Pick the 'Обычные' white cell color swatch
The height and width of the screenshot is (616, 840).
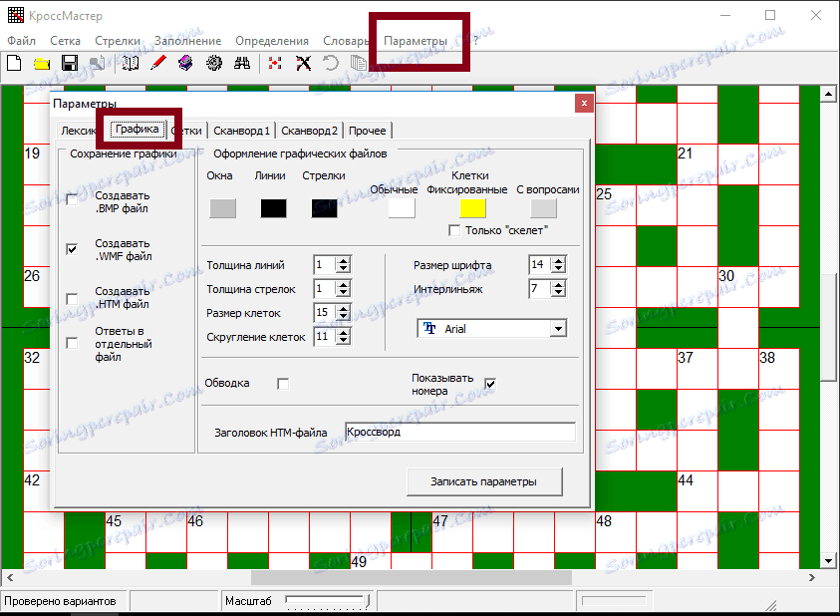click(402, 208)
